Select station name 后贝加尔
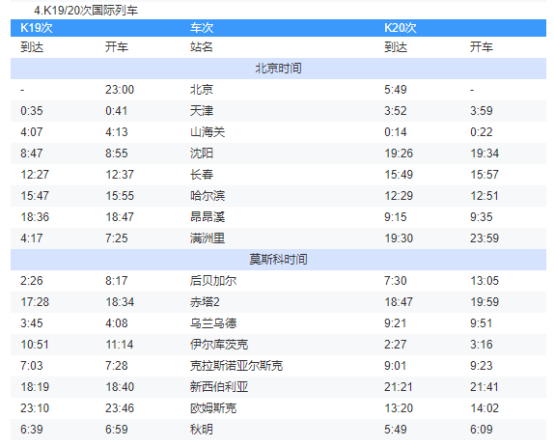 (x=213, y=280)
